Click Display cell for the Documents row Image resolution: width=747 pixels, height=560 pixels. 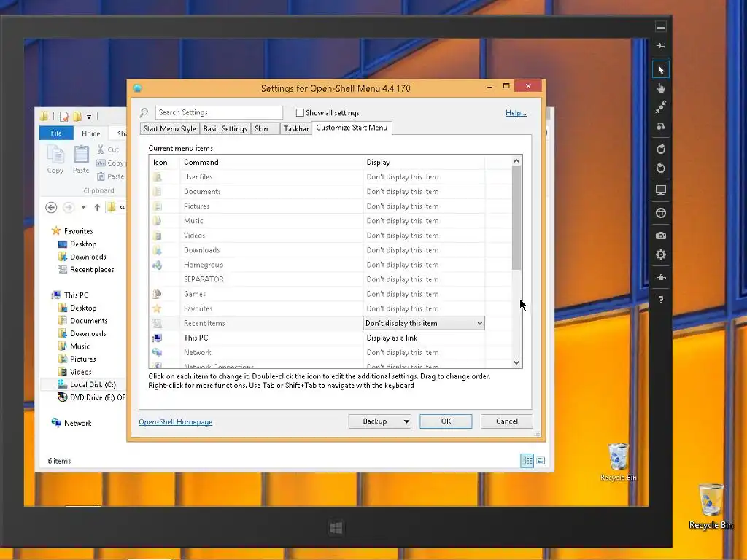click(424, 192)
